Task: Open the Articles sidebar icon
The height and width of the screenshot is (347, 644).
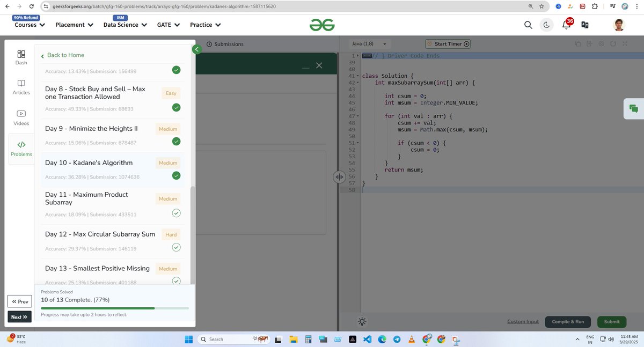Action: coord(21,87)
